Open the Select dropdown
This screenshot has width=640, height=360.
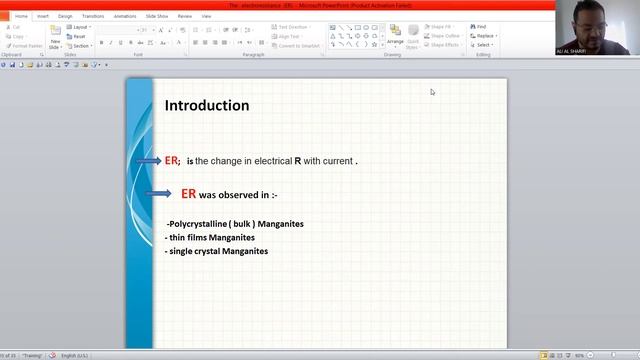(x=482, y=45)
